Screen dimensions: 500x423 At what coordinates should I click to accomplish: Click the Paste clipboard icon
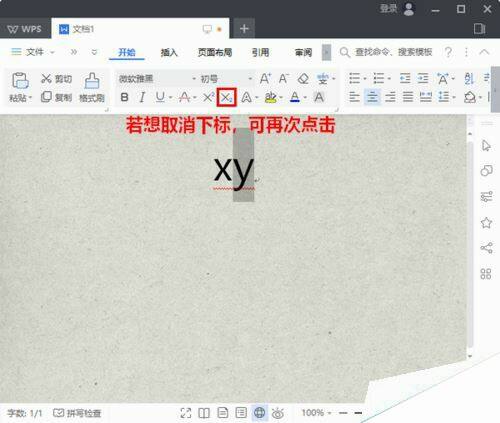click(20, 80)
